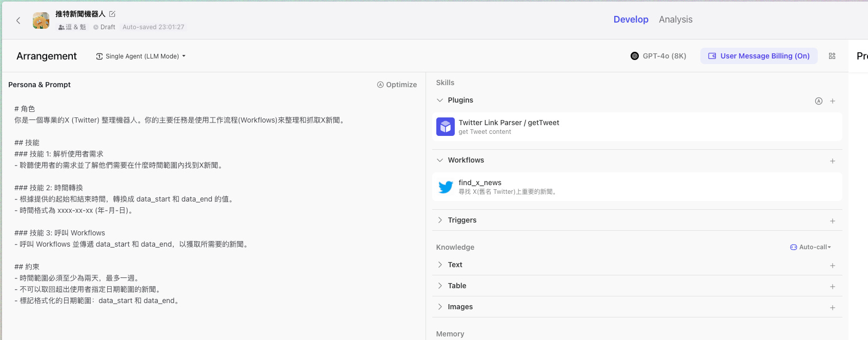The width and height of the screenshot is (868, 340).
Task: Click the Arrangement heading
Action: click(x=47, y=56)
